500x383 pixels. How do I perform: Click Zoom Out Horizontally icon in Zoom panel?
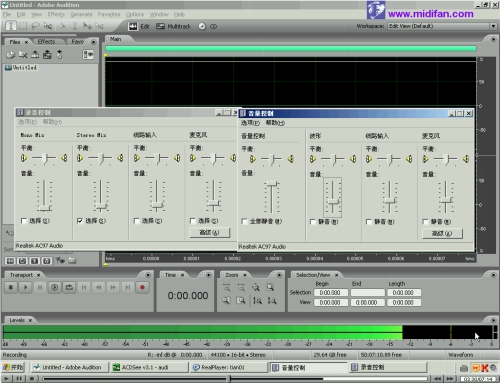tap(241, 287)
